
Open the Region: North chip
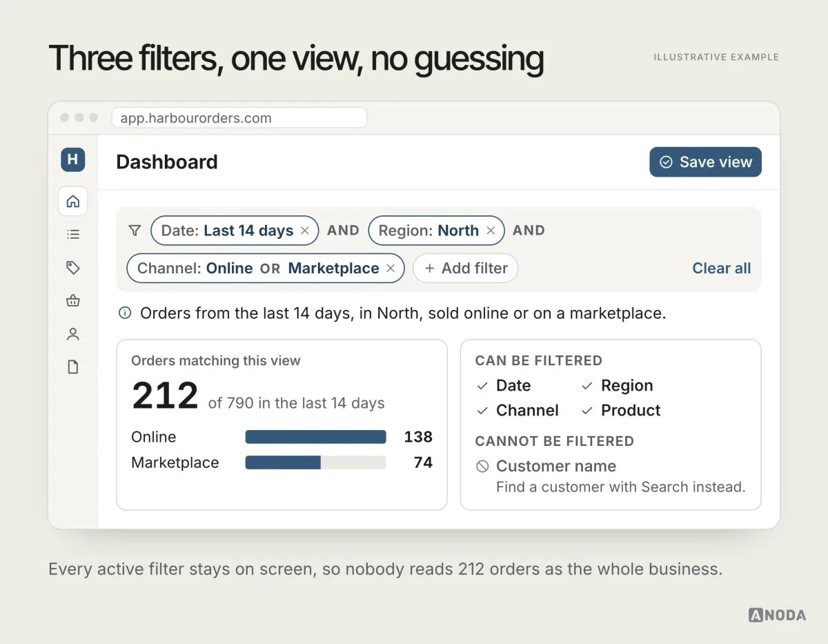436,231
